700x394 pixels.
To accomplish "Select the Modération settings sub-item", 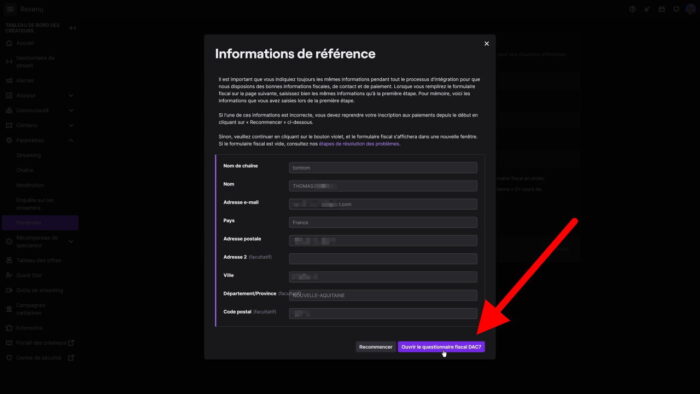I will (30, 185).
